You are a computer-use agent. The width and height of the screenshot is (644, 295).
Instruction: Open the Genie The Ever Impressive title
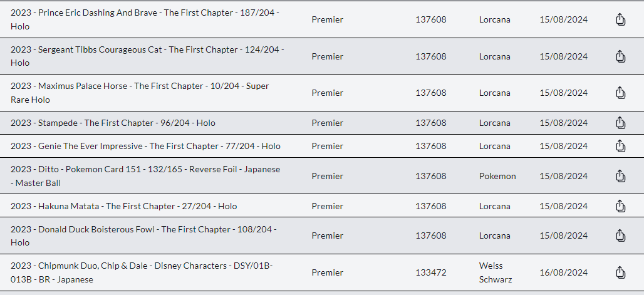(145, 146)
